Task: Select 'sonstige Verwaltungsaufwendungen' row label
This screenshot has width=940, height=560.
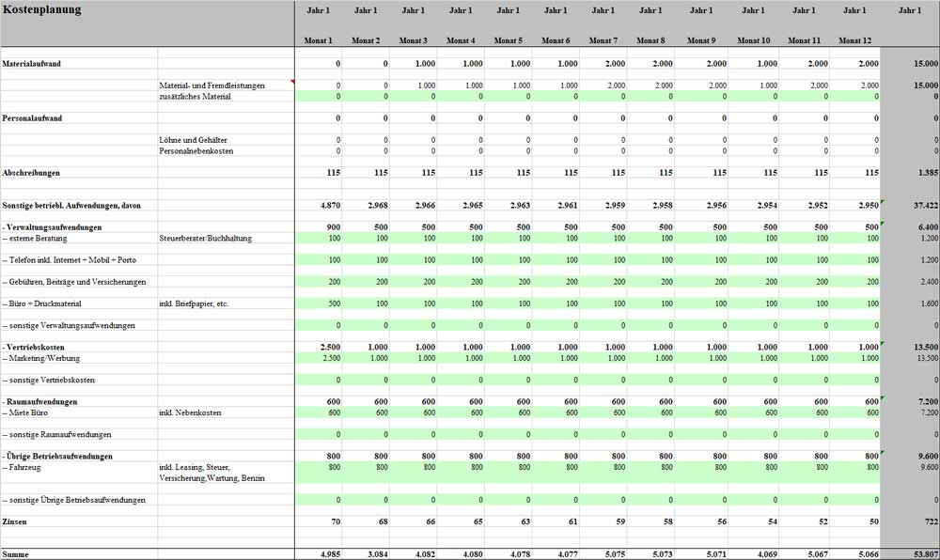Action: pyautogui.click(x=69, y=326)
